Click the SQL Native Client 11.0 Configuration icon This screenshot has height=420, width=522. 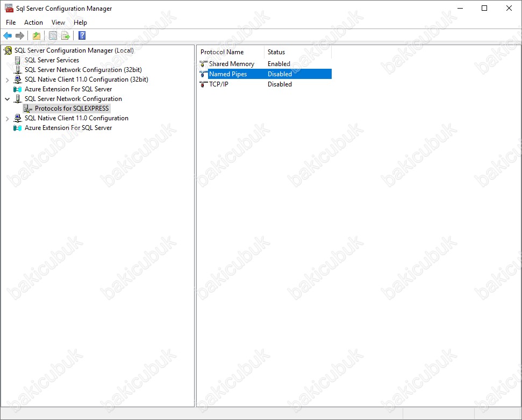(18, 118)
